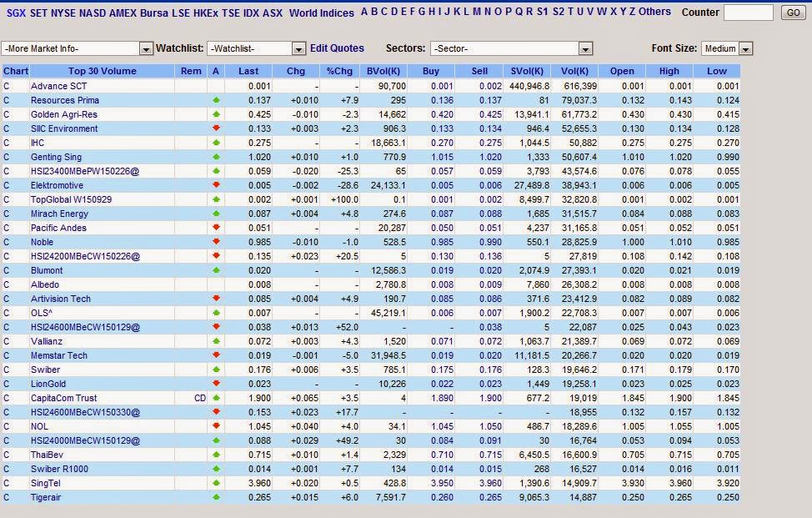Click green up arrow in Resources Prima row
This screenshot has height=518, width=812.
[x=216, y=100]
